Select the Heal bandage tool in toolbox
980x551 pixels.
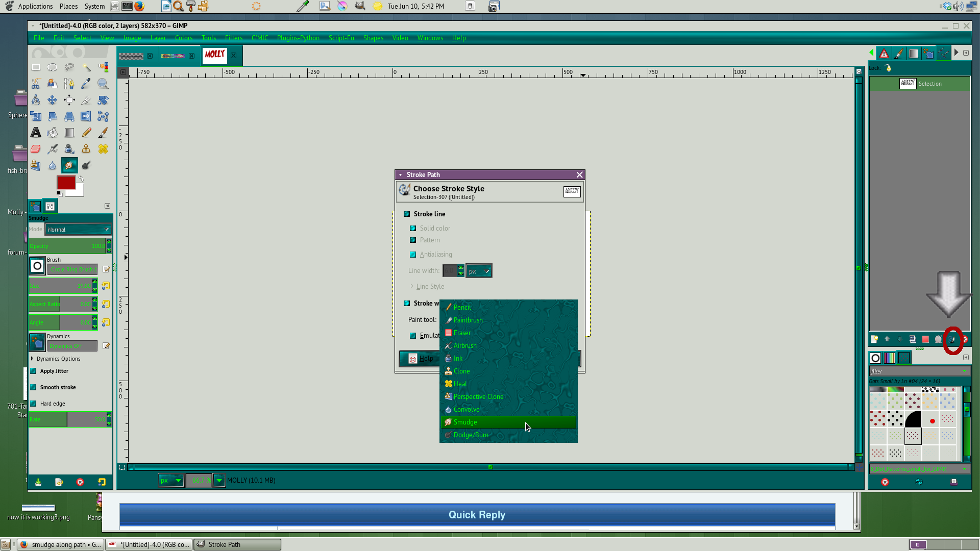103,149
